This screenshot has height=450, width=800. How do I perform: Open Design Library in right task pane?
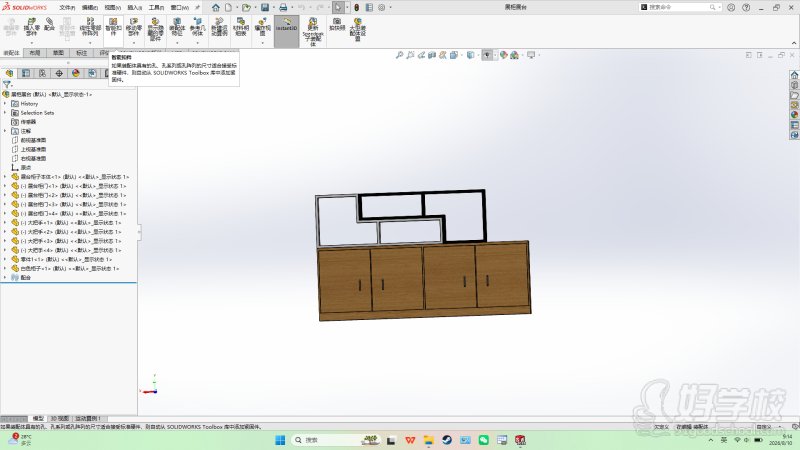[x=794, y=85]
